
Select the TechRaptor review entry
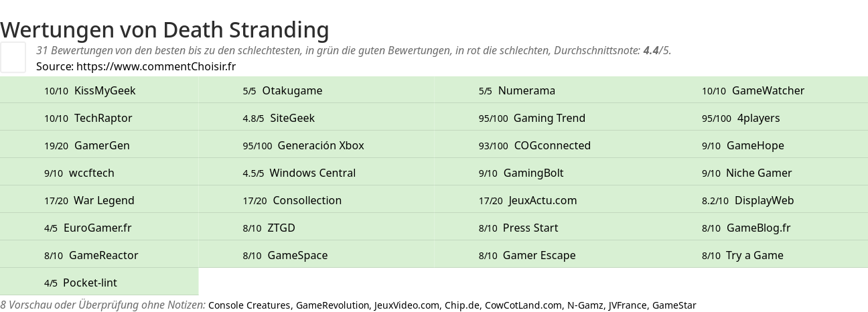[99, 118]
